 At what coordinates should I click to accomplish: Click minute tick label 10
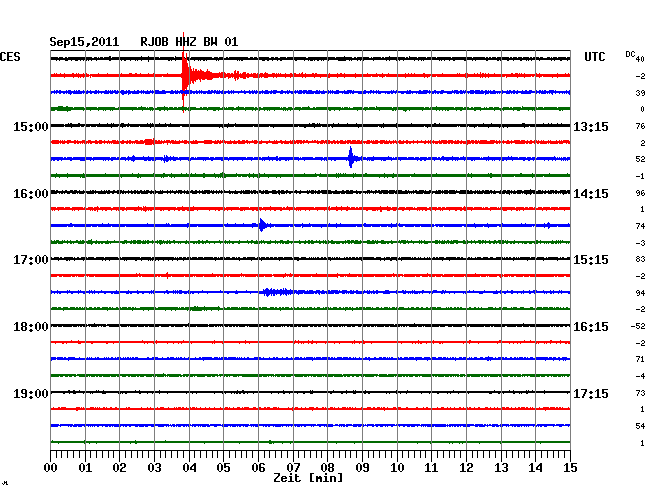tap(397, 467)
